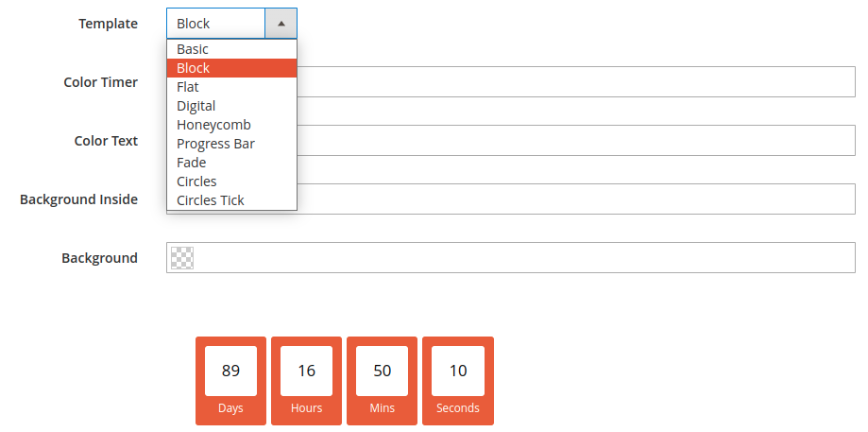
Task: Click the Background color input field
Action: 510,257
